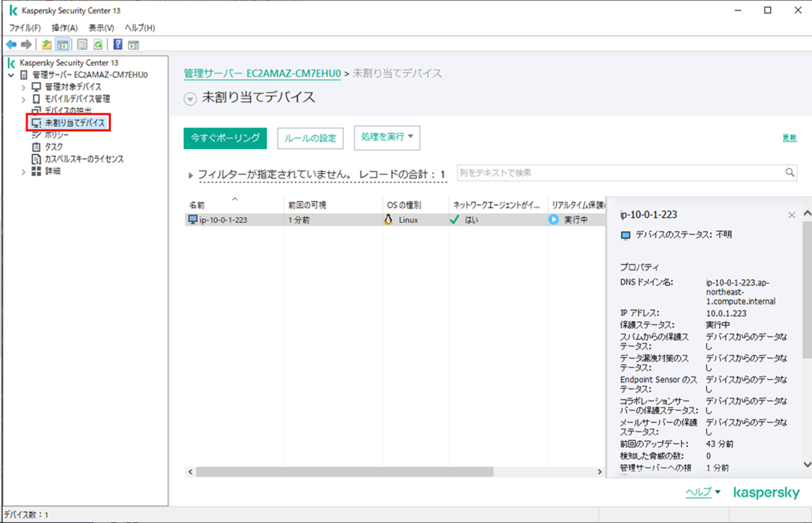Click the monitor icon beside デバイスのステータス

pyautogui.click(x=625, y=235)
